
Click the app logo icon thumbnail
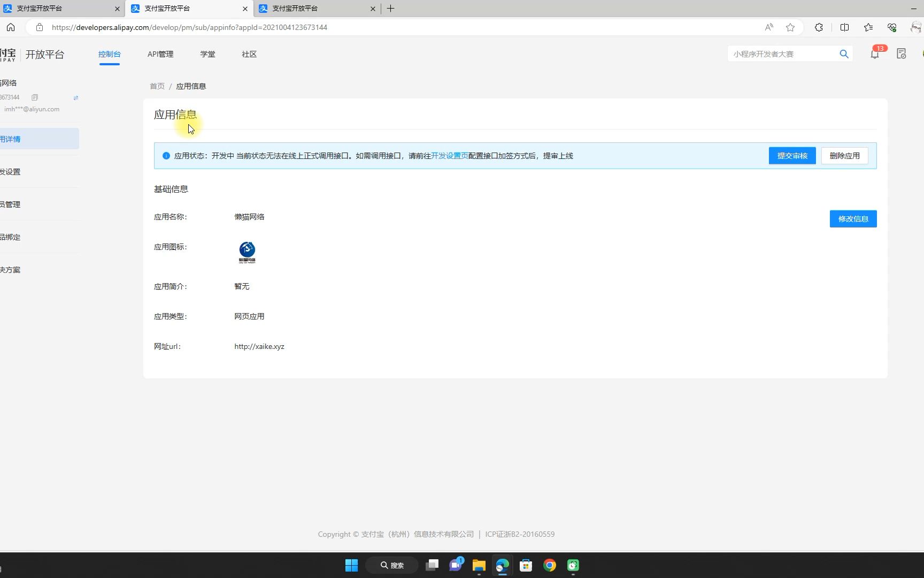(247, 252)
